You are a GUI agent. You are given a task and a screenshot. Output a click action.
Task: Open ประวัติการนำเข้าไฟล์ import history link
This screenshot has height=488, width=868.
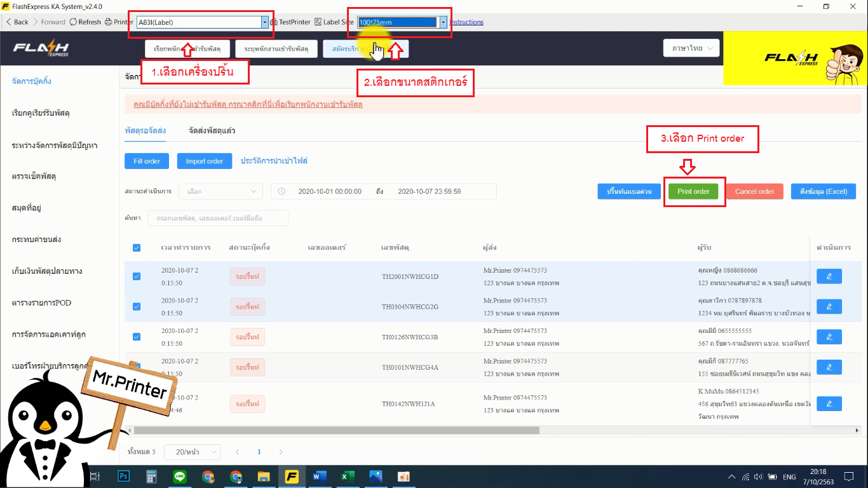coord(274,161)
